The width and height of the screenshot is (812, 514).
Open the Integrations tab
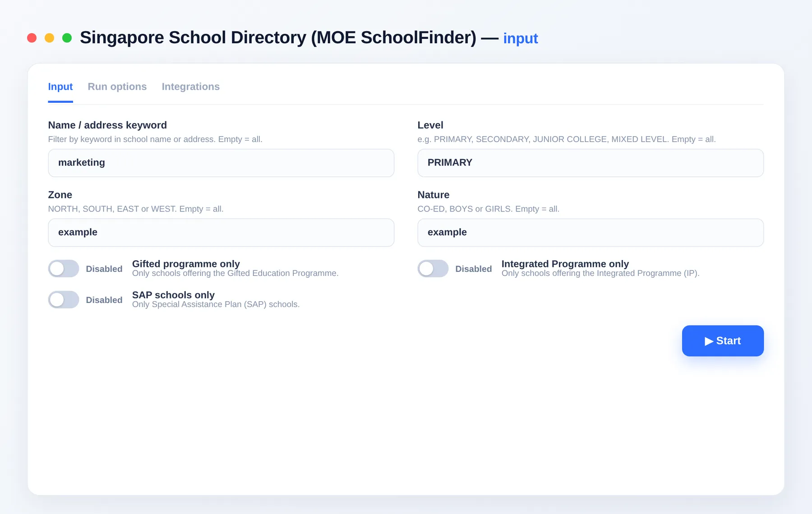[x=191, y=87]
